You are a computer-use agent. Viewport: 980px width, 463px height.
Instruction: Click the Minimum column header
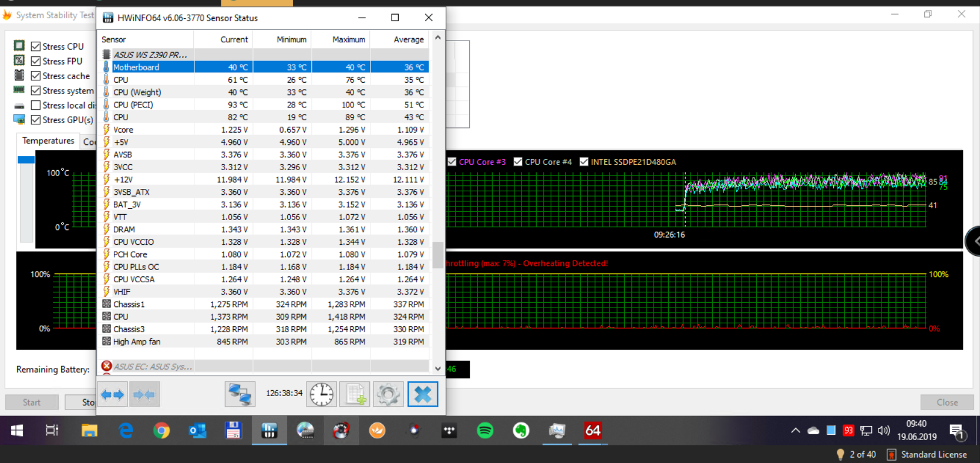click(282, 39)
